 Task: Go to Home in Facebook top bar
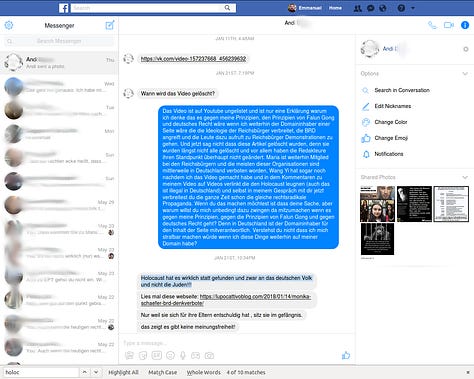(335, 8)
